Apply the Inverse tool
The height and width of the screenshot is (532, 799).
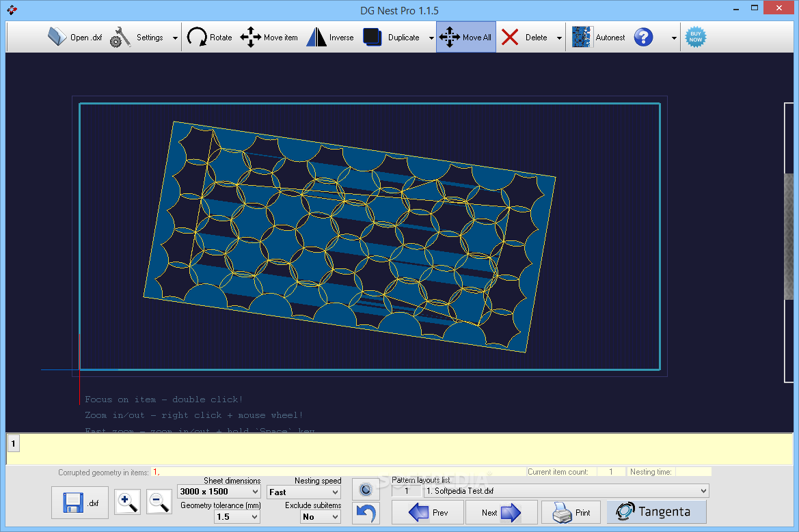point(329,37)
